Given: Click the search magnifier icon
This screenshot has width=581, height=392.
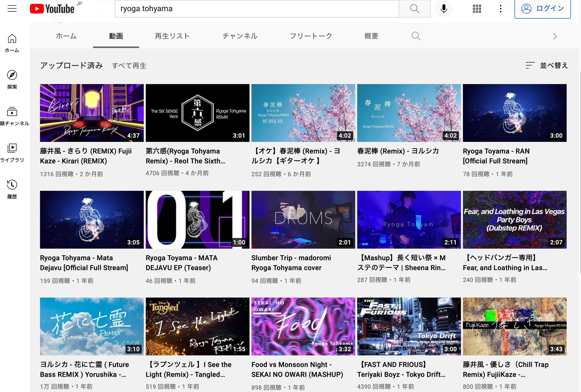Looking at the screenshot, I should 414,9.
